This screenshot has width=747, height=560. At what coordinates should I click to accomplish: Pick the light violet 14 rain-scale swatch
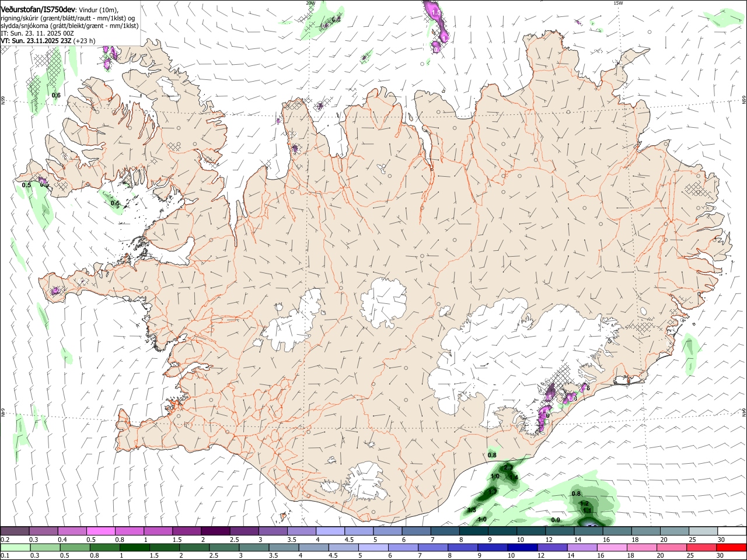(582, 547)
